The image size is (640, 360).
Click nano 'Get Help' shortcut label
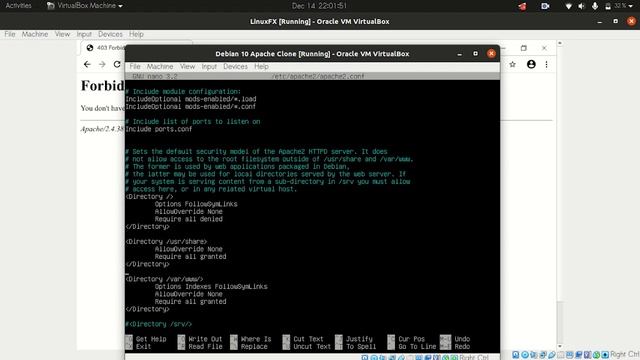(x=151, y=339)
